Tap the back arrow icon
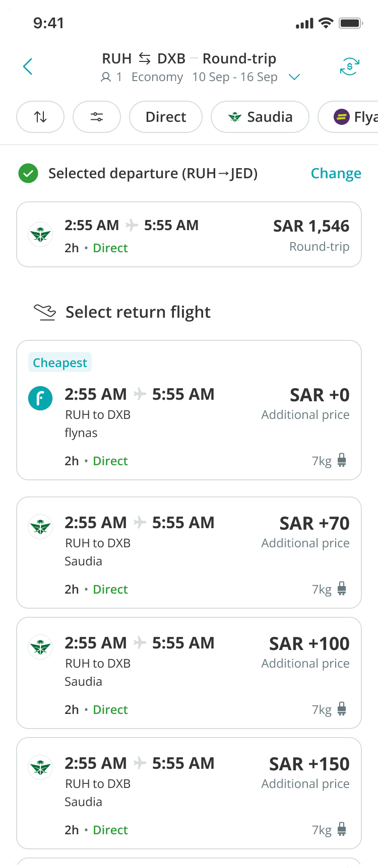This screenshot has height=868, width=378. point(28,66)
